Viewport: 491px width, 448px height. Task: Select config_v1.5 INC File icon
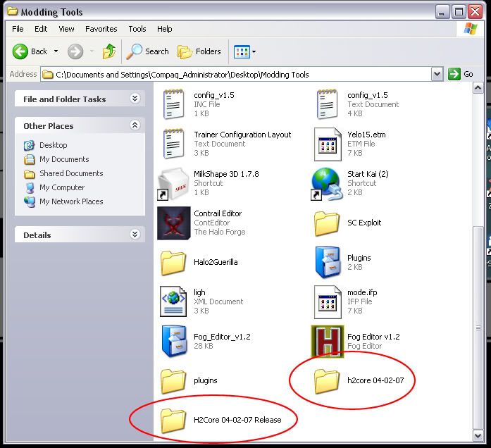point(173,104)
